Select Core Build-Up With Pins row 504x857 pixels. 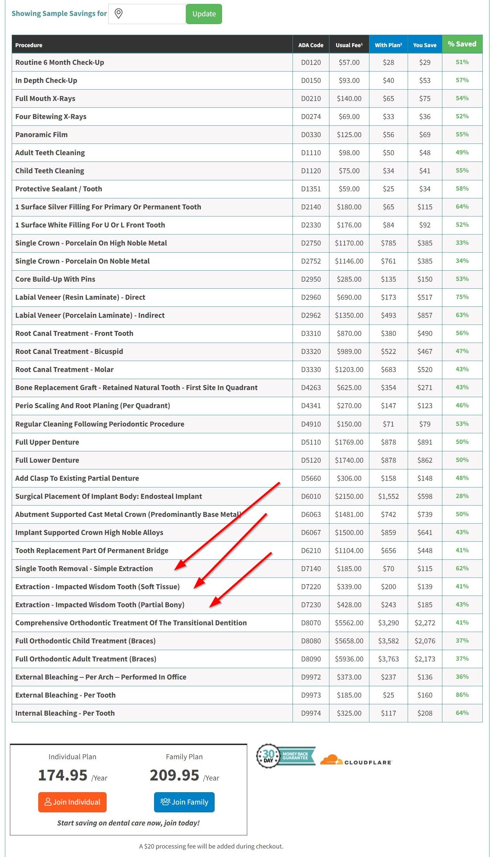(247, 279)
